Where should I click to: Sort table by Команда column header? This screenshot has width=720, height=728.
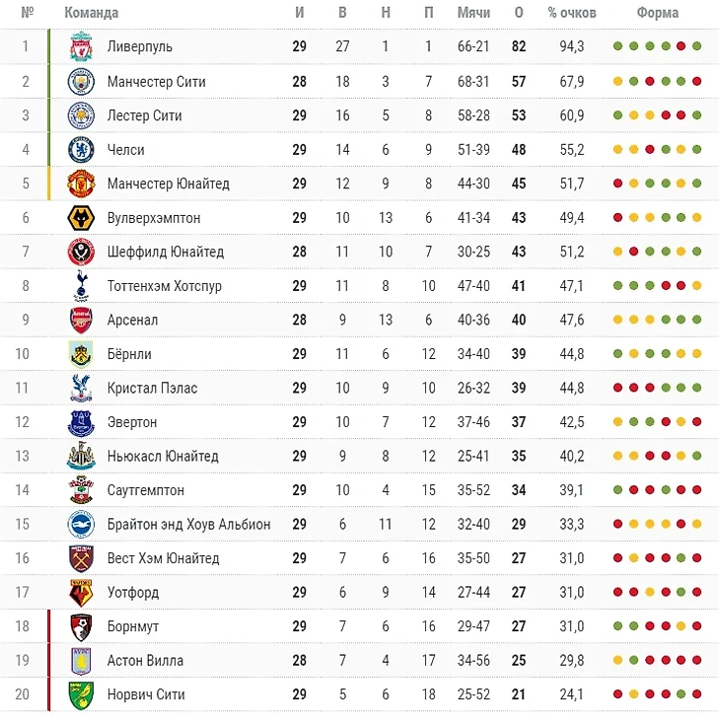(x=91, y=13)
